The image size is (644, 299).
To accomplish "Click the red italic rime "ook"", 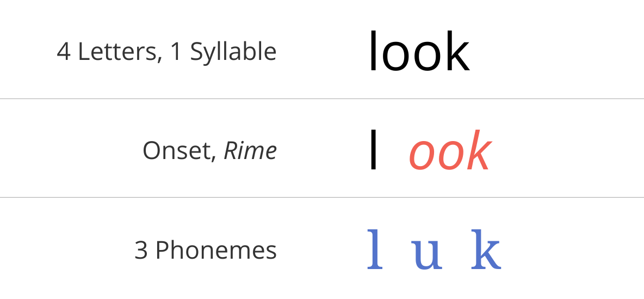I will [x=450, y=150].
